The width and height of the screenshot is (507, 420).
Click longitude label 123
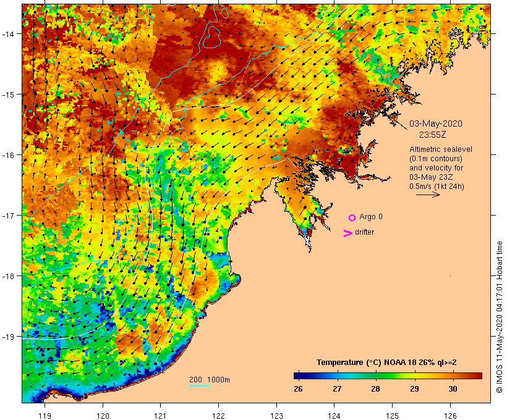276,416
